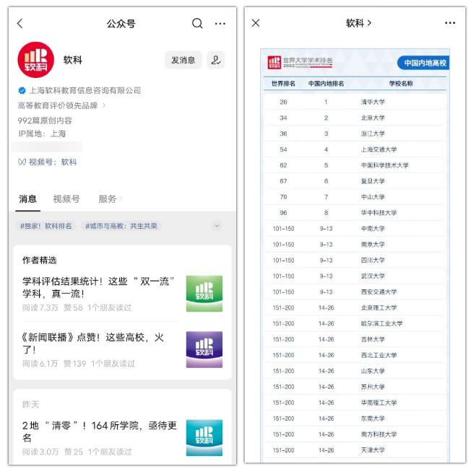Select 武汉大学 in the ranking table

(x=373, y=276)
